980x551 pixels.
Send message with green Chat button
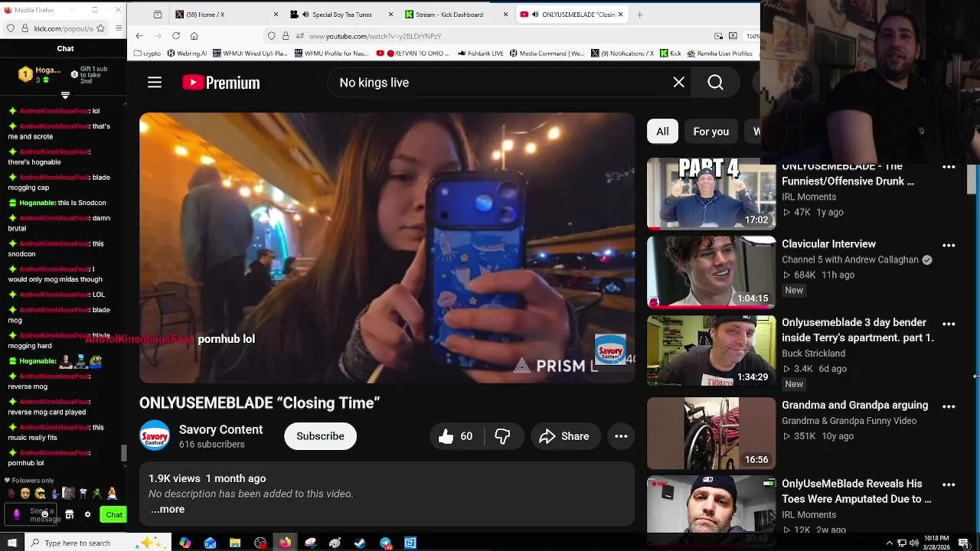pos(114,514)
